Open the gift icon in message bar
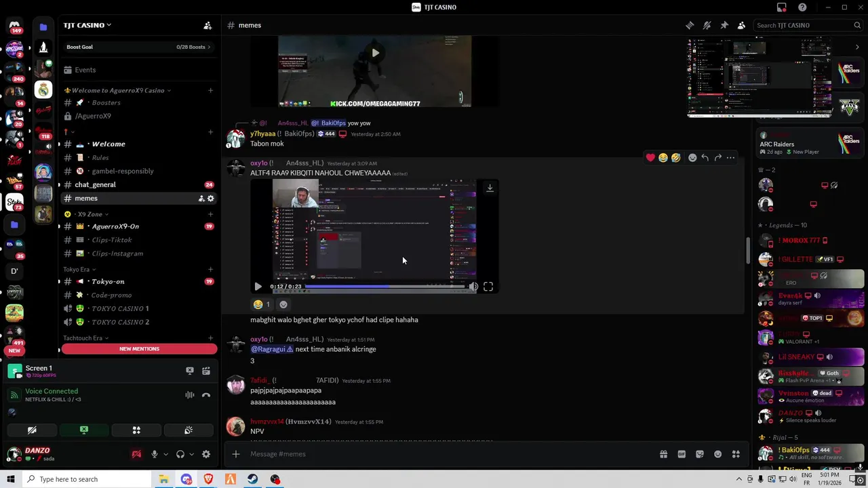This screenshot has height=488, width=868. (x=663, y=454)
